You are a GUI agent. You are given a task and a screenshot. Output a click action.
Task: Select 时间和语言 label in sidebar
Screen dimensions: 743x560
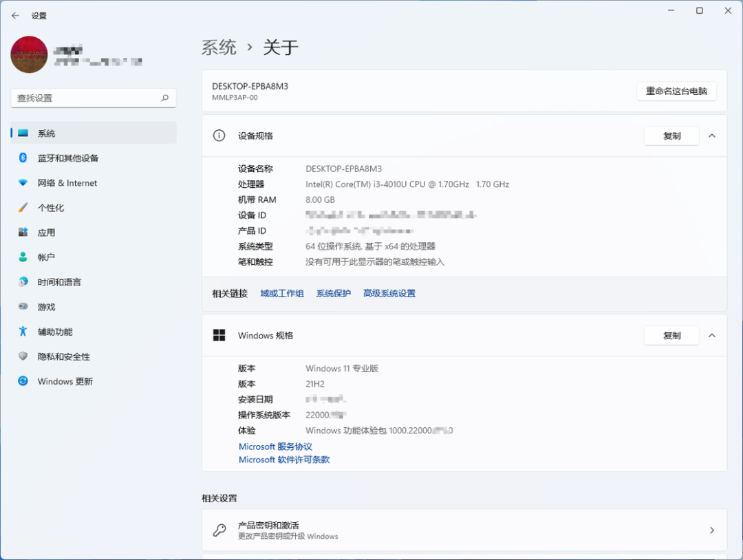click(59, 282)
